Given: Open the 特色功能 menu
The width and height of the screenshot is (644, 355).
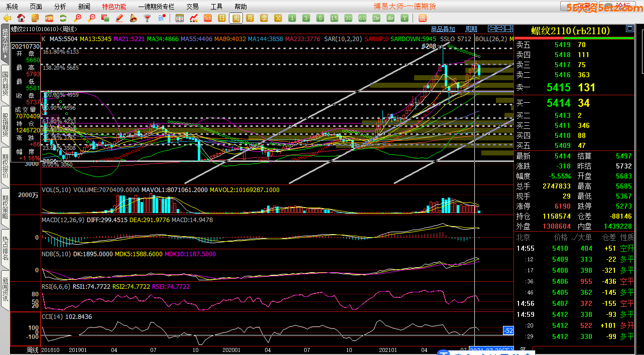Looking at the screenshot, I should (114, 7).
